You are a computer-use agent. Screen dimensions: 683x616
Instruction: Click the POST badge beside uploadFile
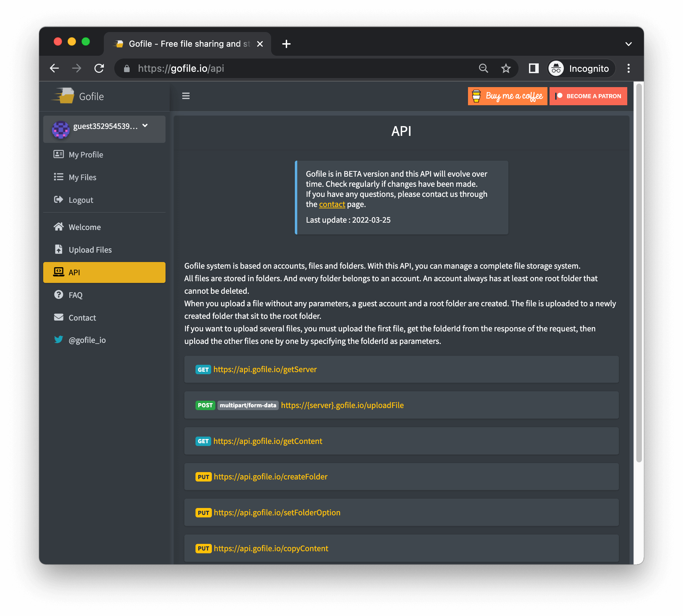(x=205, y=405)
